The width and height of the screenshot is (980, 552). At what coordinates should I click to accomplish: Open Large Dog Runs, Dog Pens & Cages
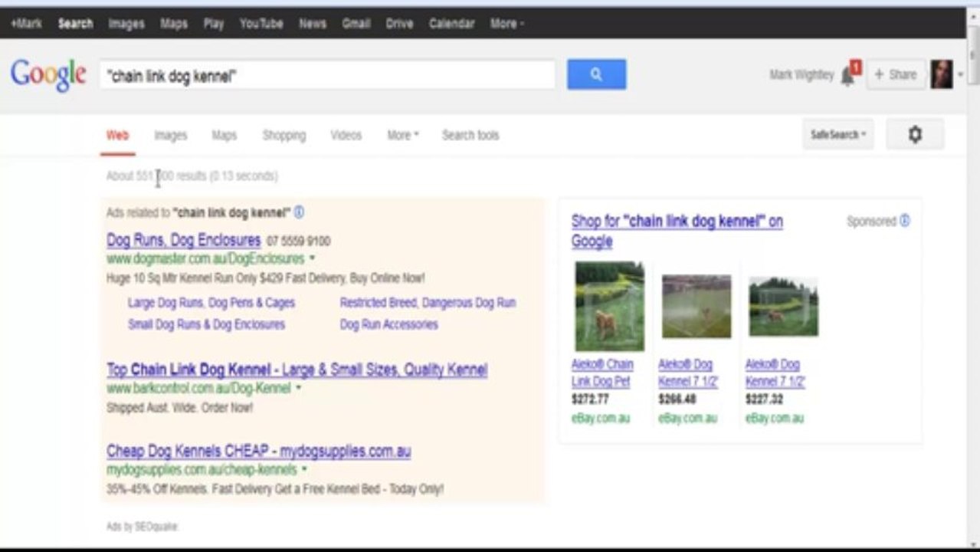click(211, 303)
